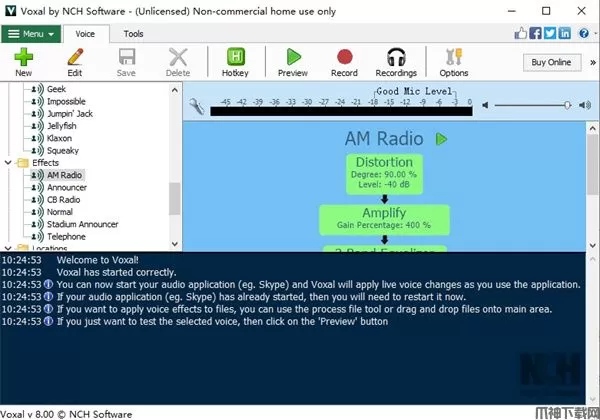Click the low volume speaker icon
The image size is (600, 420).
point(485,105)
